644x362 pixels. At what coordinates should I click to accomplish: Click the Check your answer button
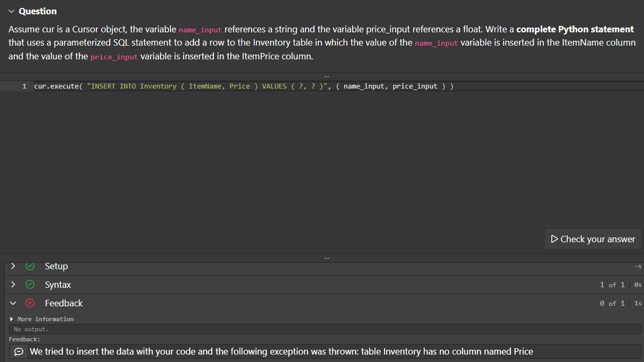[x=593, y=239]
